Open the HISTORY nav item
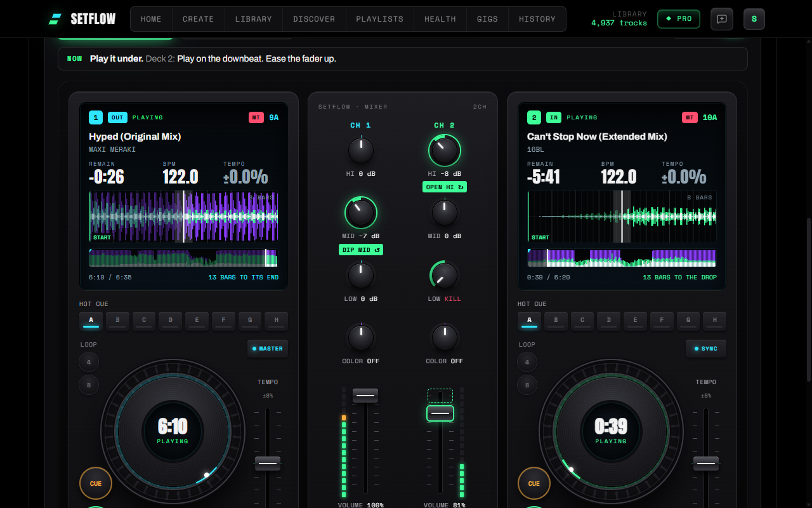The image size is (812, 508). point(537,19)
